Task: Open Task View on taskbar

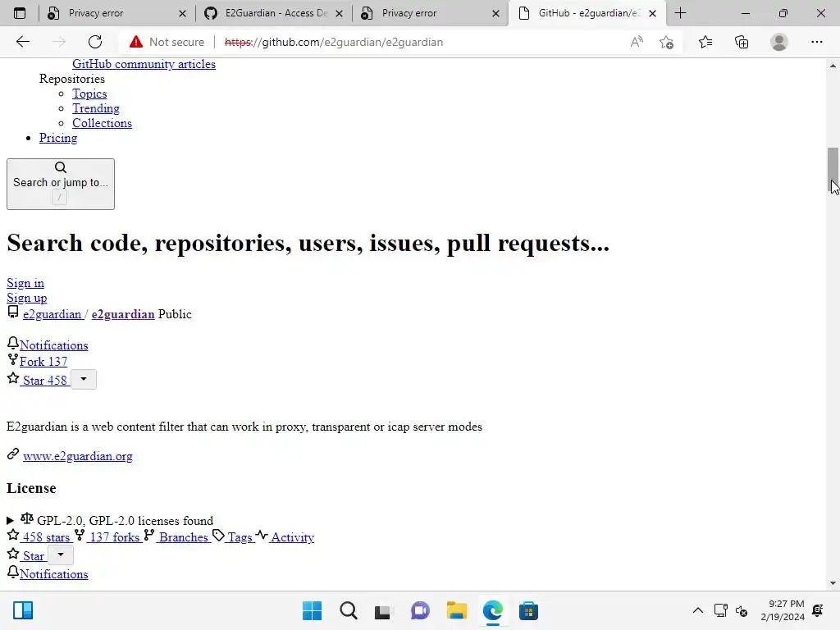Action: [383, 610]
